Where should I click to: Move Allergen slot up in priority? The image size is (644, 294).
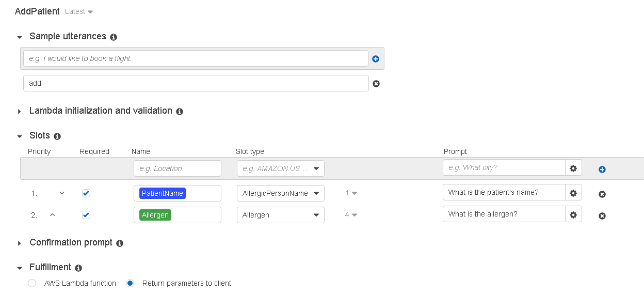click(52, 215)
